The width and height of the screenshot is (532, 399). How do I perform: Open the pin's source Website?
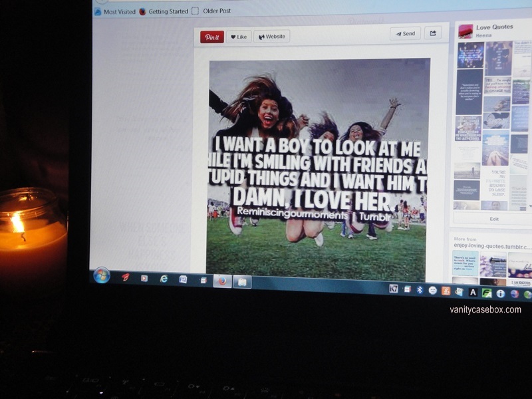coord(271,37)
